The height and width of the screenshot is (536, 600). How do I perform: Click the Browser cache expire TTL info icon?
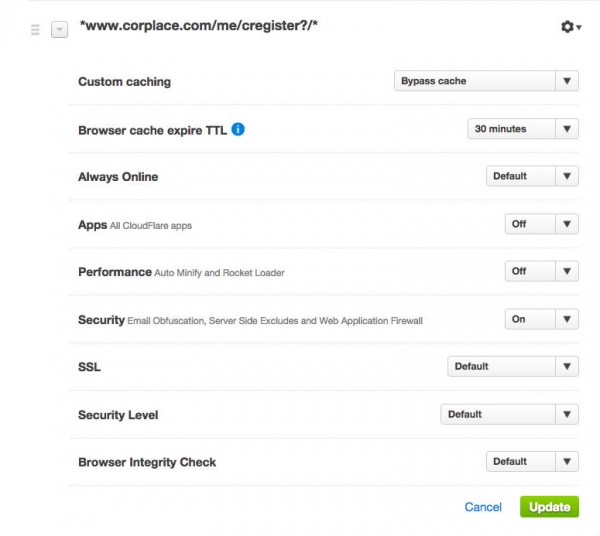point(238,129)
